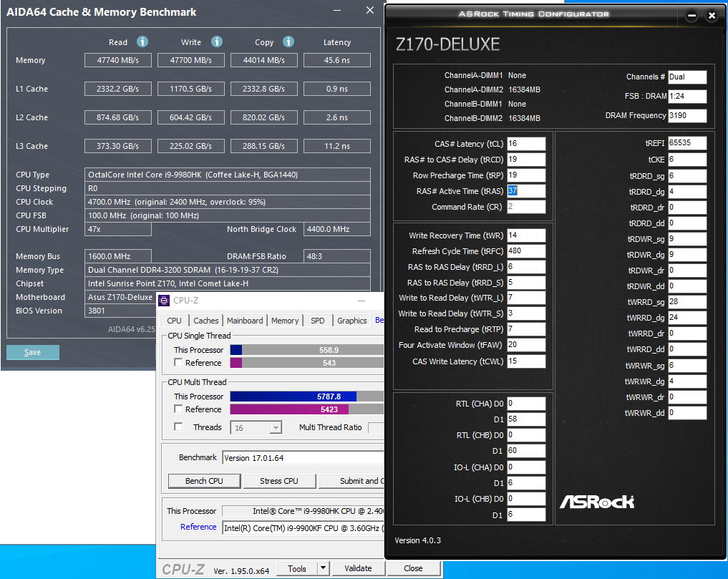Click the Memory Type field in AIDA64
The width and height of the screenshot is (728, 579).
(228, 270)
